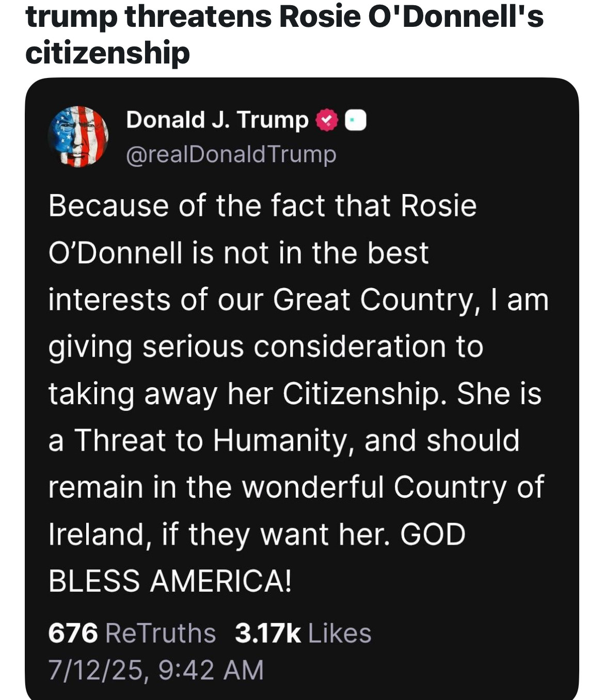Click the 3.17k likes number
Viewport: 604px width, 700px height.
click(x=268, y=633)
